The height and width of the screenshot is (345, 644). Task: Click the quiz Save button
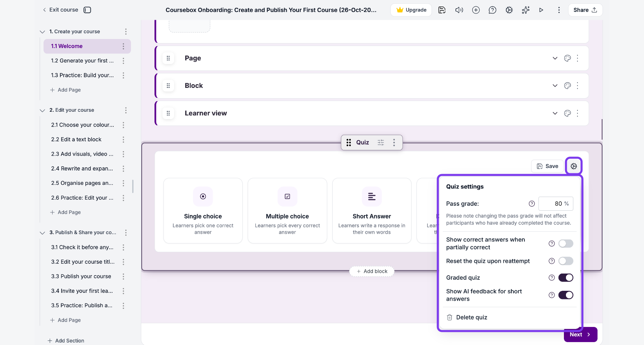coord(547,166)
